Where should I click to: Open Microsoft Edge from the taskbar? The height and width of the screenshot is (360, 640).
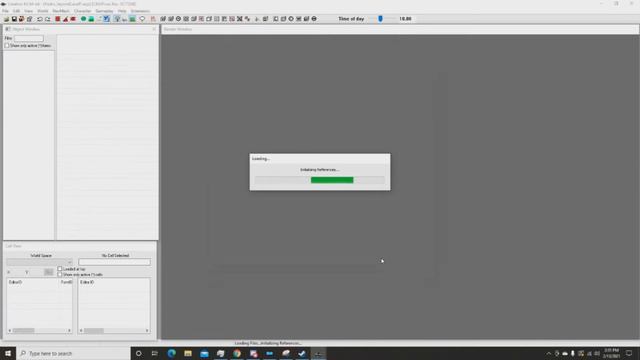tap(171, 353)
